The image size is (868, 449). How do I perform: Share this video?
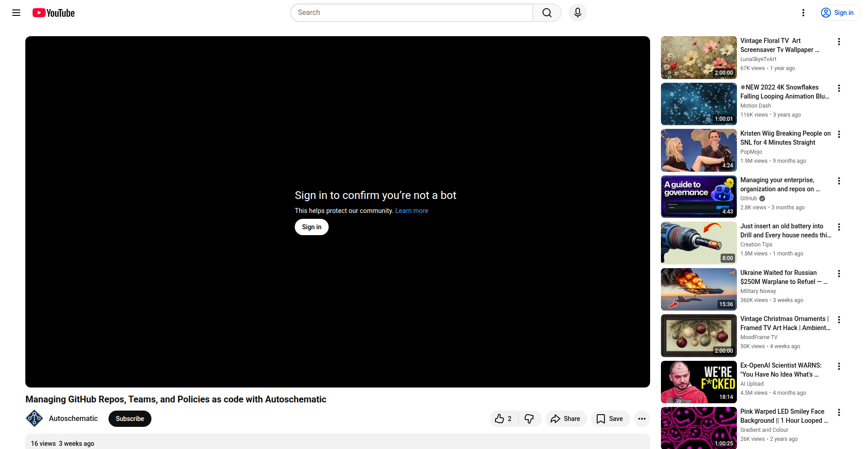(x=566, y=419)
